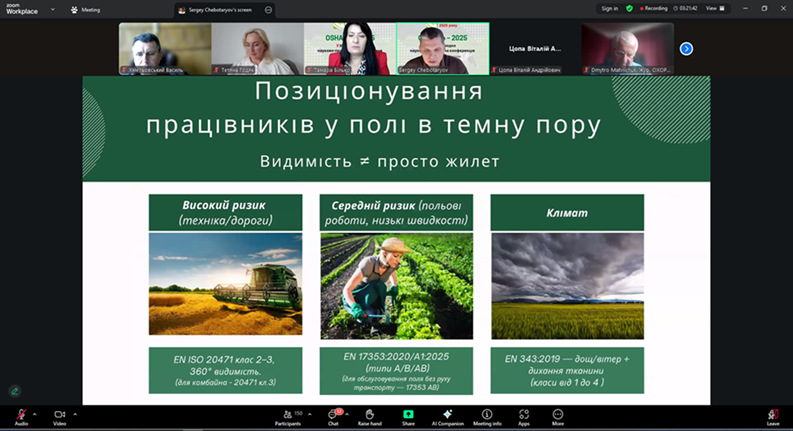
Task: Open the Participants panel
Action: tap(288, 417)
